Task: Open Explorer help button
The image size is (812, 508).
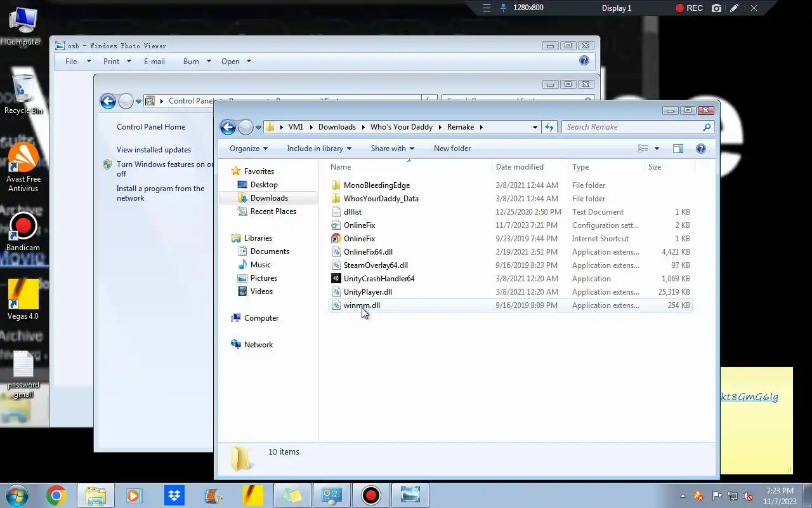Action: (701, 149)
